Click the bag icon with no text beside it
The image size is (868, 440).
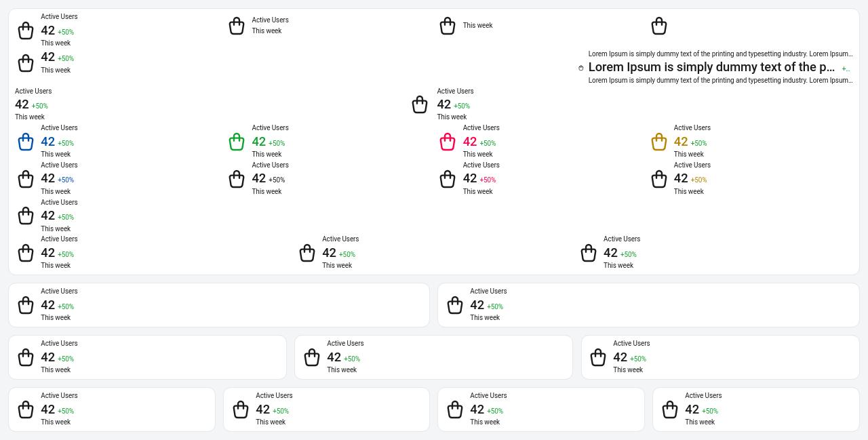coord(659,26)
